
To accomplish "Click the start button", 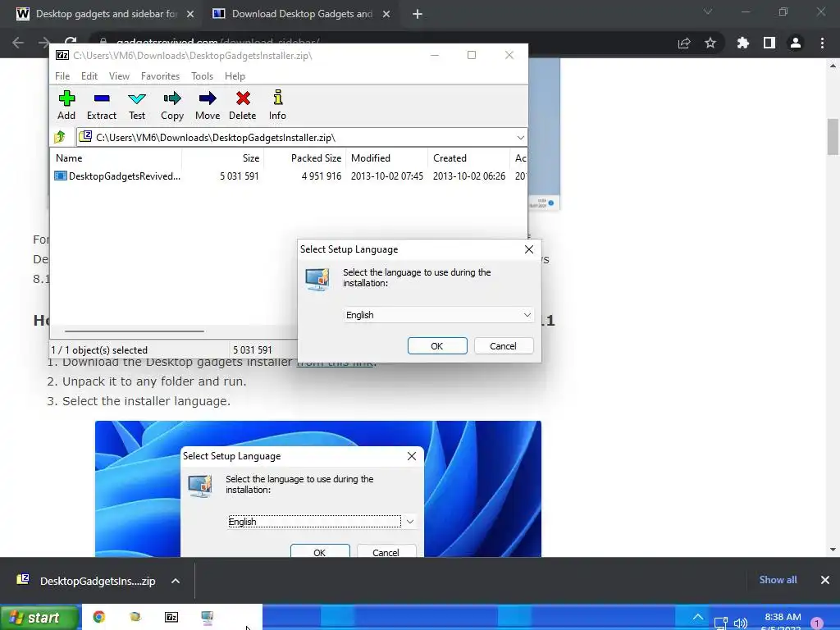I will click(x=39, y=618).
